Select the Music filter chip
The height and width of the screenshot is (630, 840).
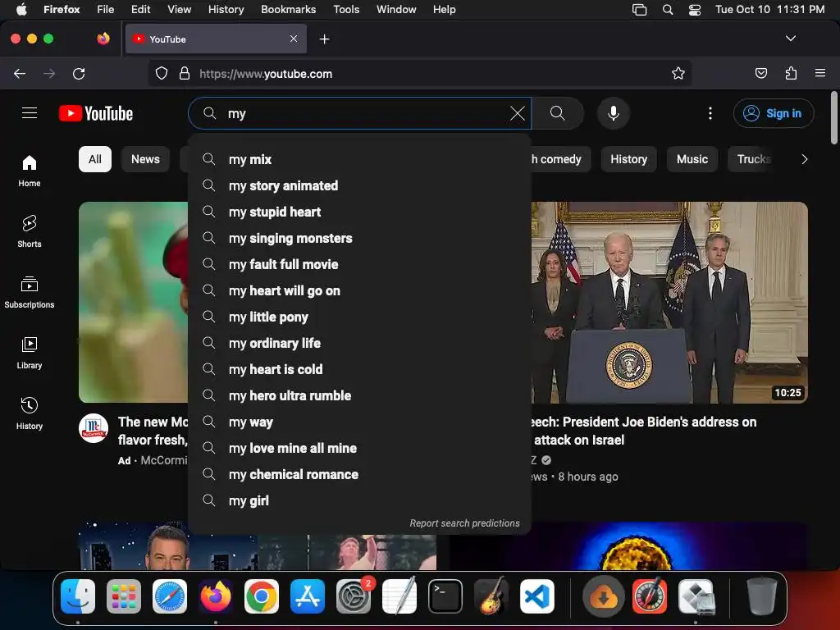pos(692,159)
